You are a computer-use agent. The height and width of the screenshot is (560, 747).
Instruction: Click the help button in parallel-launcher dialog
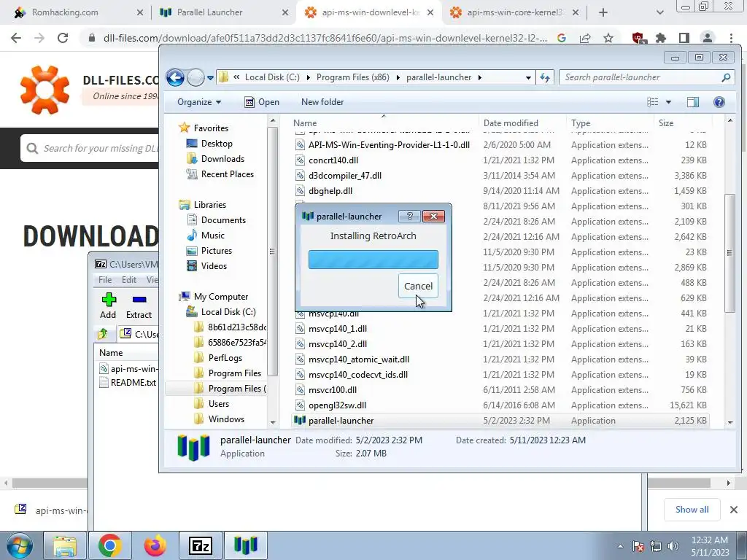409,216
